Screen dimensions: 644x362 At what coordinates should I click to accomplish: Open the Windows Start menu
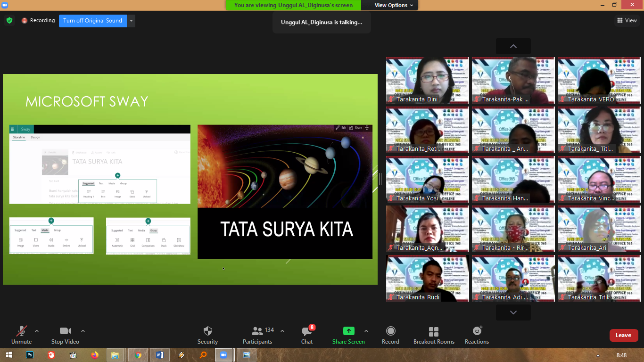[9, 355]
